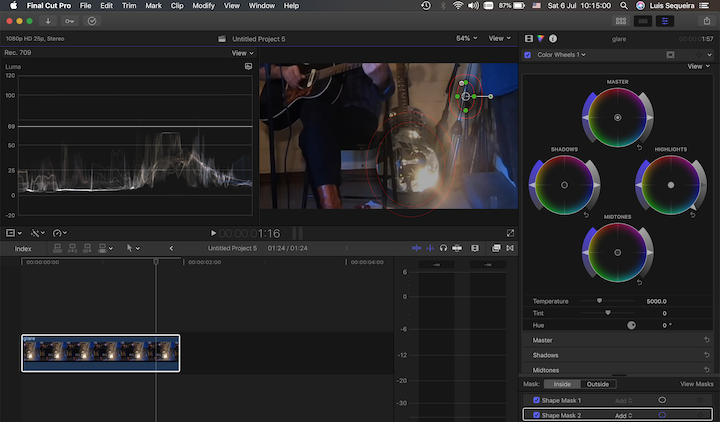Image resolution: width=720 pixels, height=422 pixels.
Task: Uncheck Shape Mask 2
Action: (537, 414)
